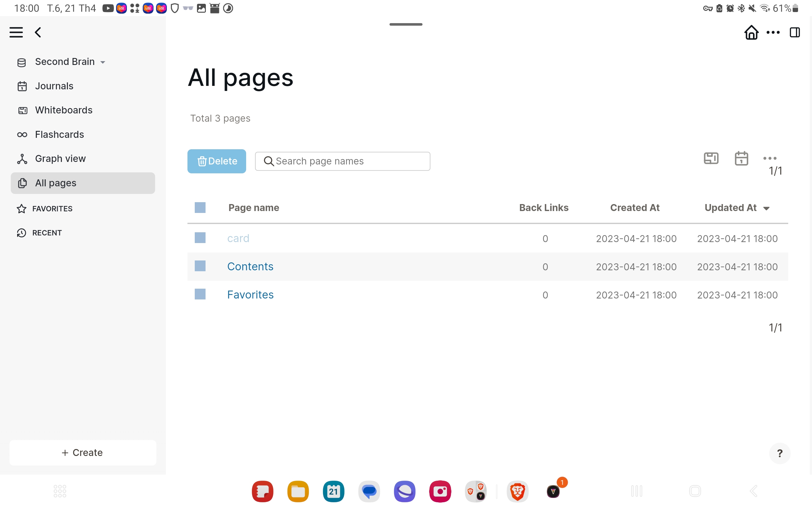Open the Flashcards section
Screen dimensions: 812x507
click(59, 134)
